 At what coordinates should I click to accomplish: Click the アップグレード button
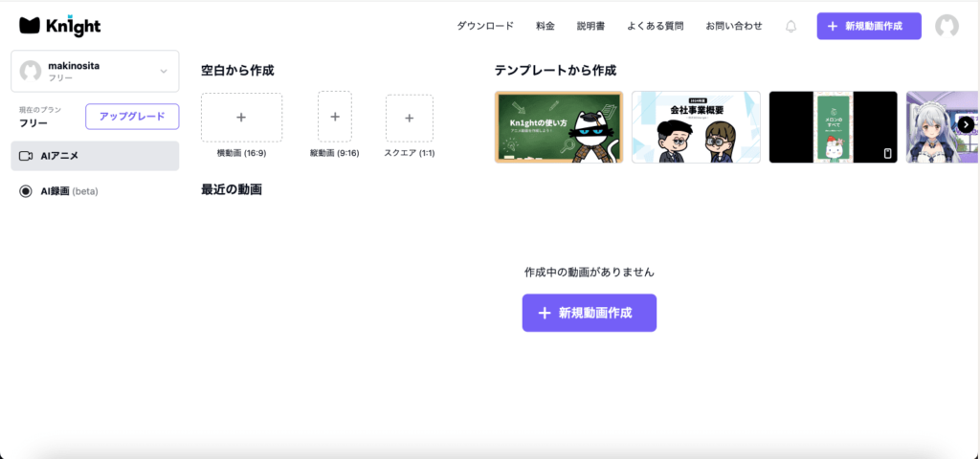pyautogui.click(x=132, y=117)
